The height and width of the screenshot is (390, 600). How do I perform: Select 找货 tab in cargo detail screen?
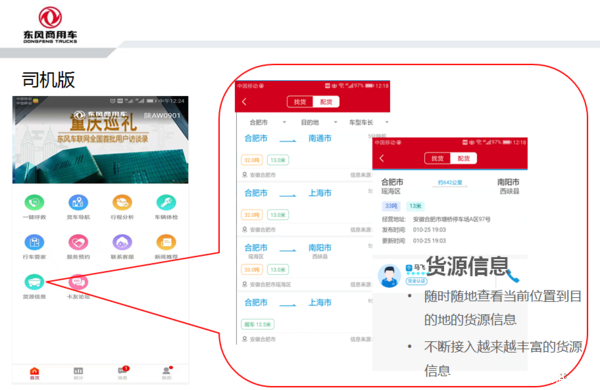coord(437,158)
